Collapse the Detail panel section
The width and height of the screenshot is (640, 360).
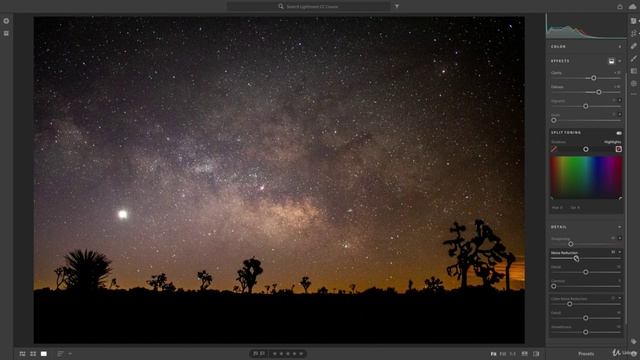[620, 227]
